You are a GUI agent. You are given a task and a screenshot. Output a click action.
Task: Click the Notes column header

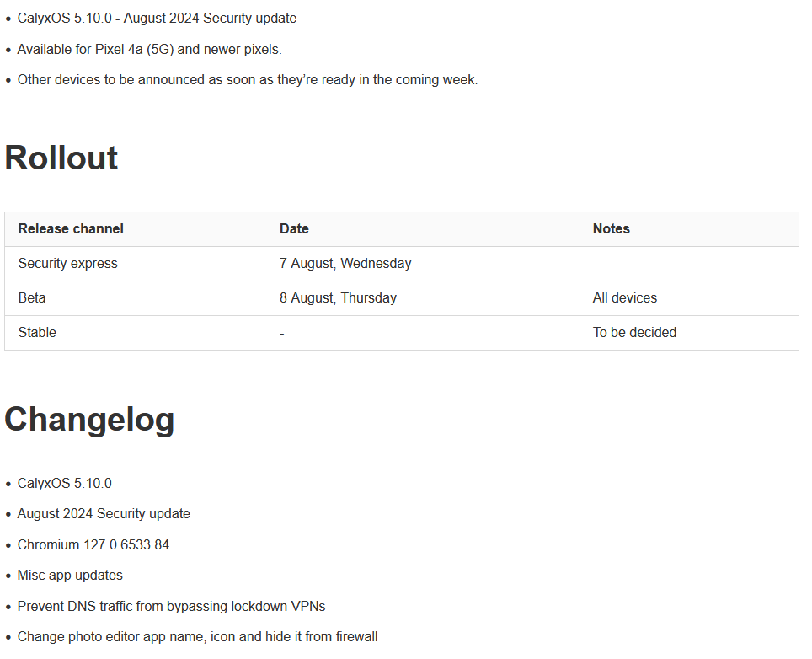611,228
